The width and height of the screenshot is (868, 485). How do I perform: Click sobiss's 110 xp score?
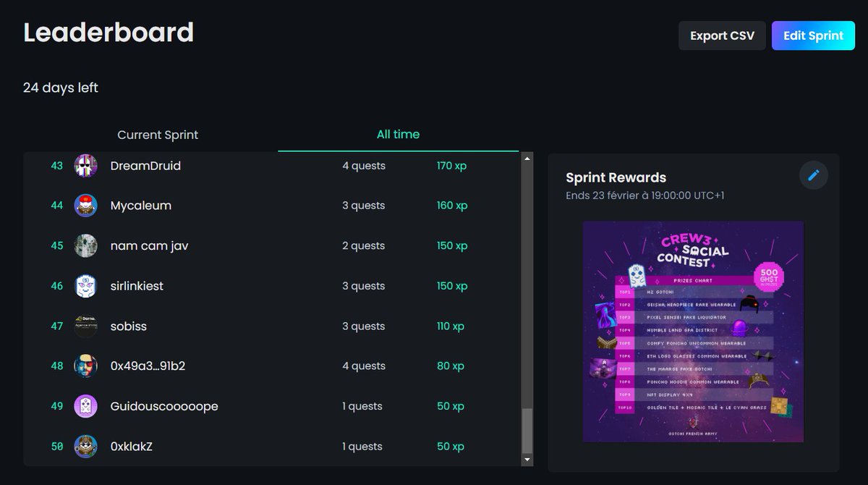coord(451,326)
